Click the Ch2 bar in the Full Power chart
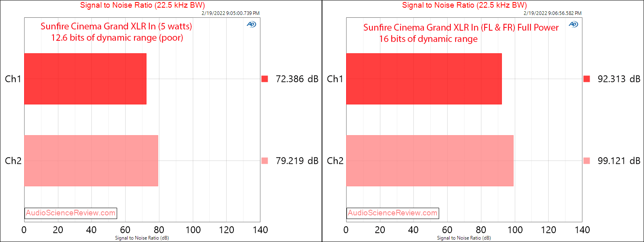This screenshot has height=242, width=644. click(x=430, y=161)
